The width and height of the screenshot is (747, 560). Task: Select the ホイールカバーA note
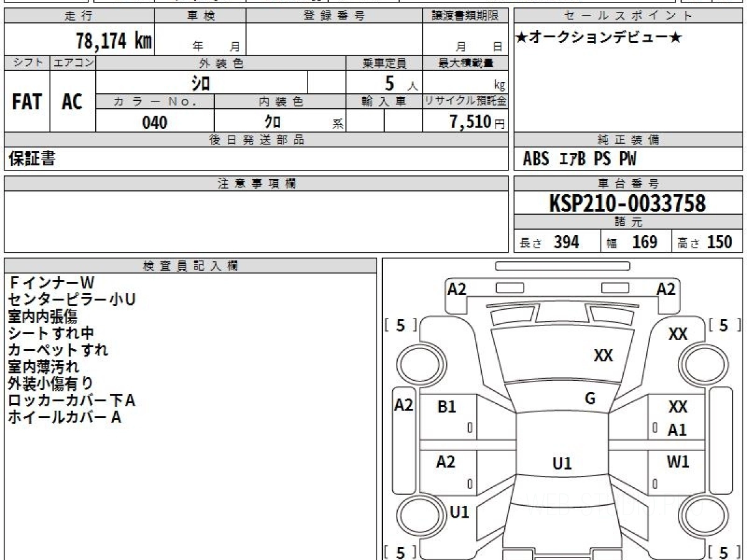64,417
